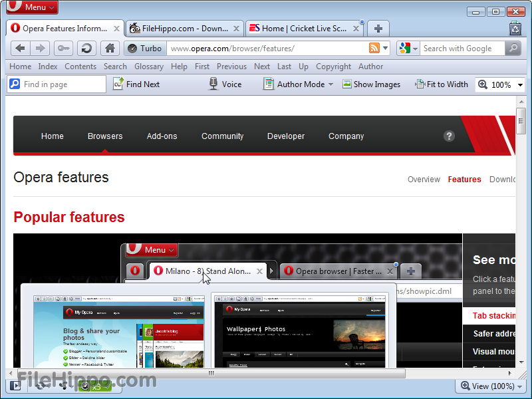Screen dimensions: 532x399
Task: Close the Opera Features tab
Action: click(x=116, y=29)
